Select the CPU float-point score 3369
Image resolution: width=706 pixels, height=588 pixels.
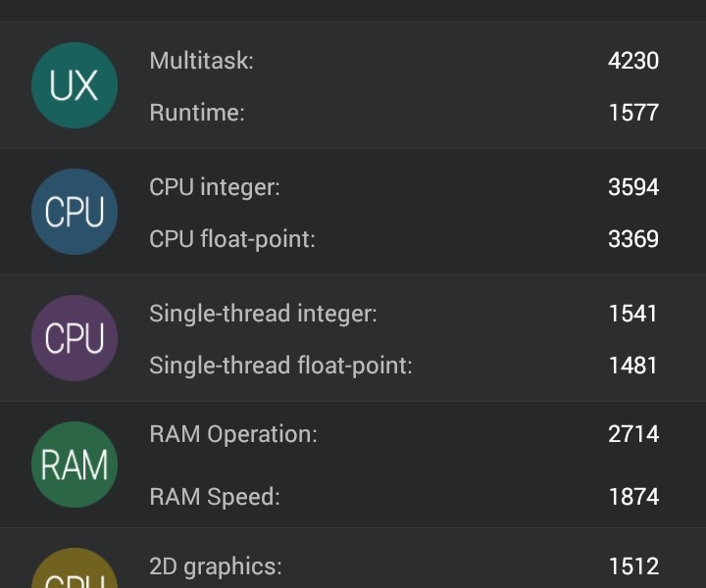(x=633, y=239)
